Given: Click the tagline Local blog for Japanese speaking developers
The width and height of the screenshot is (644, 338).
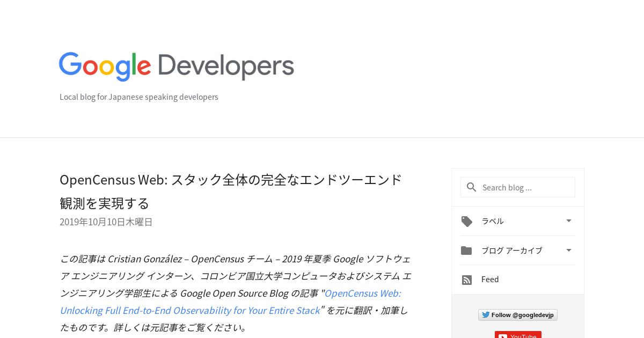Looking at the screenshot, I should coord(139,97).
